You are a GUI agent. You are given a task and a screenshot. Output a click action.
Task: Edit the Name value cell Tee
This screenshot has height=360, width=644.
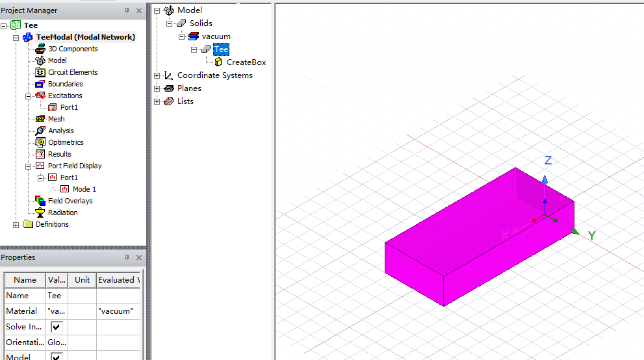(x=57, y=296)
